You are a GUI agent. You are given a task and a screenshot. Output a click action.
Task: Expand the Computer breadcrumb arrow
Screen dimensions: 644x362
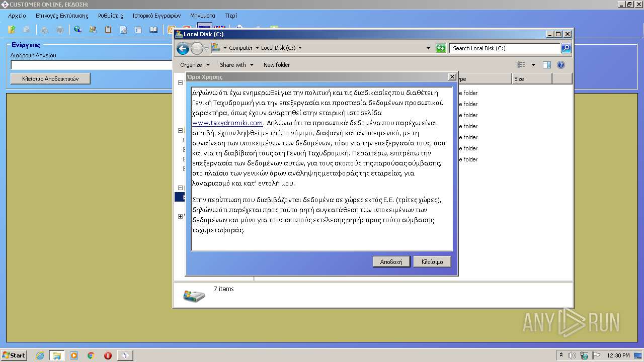[257, 48]
